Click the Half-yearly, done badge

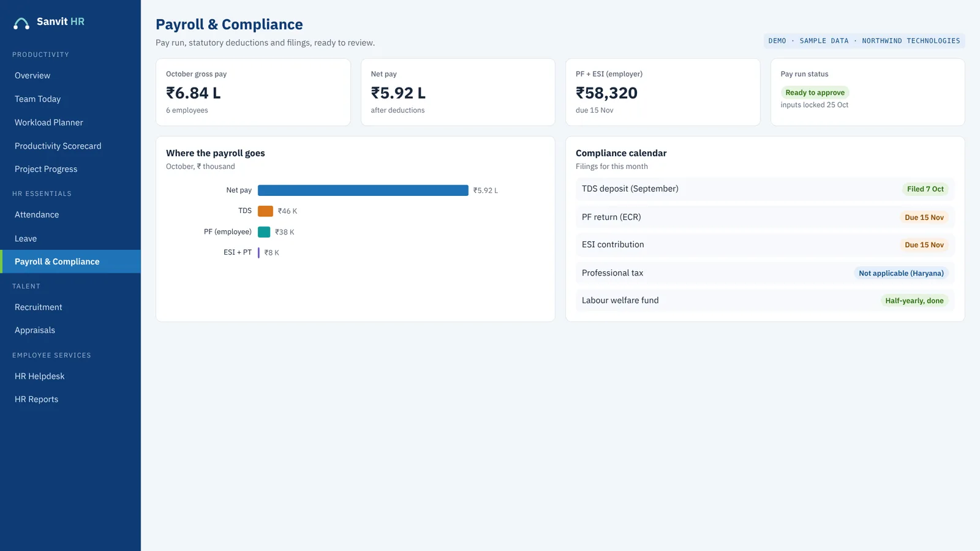(914, 301)
